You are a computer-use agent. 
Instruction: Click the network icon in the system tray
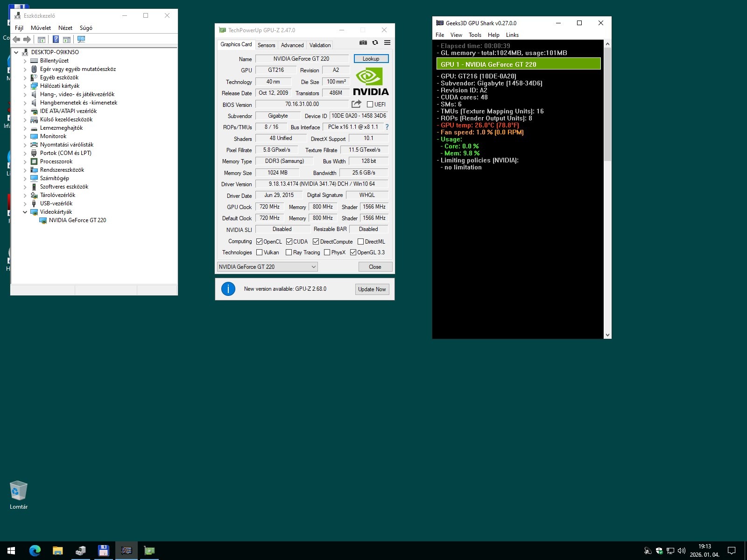pos(670,551)
